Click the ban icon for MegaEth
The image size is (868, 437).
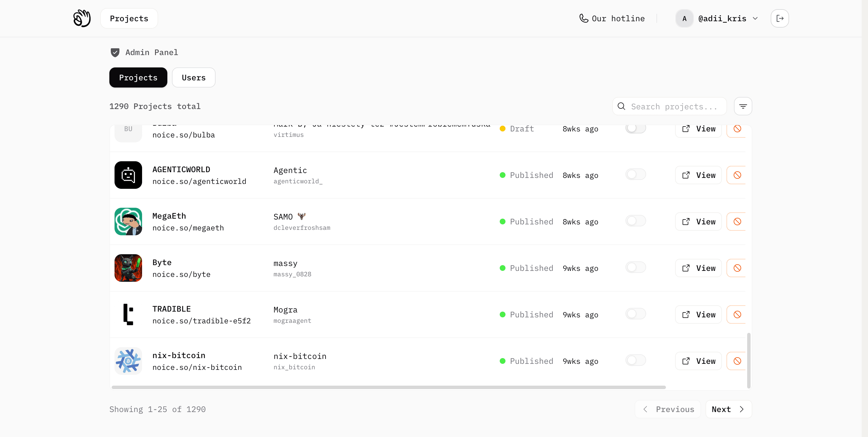pos(737,222)
